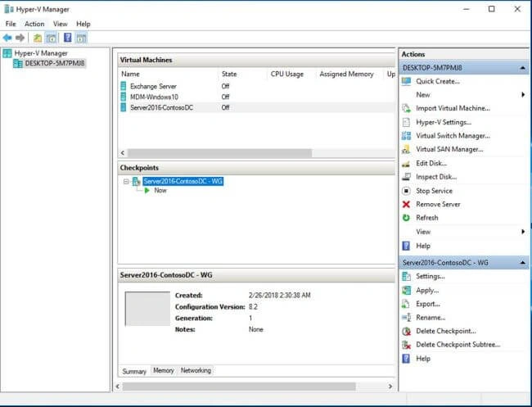This screenshot has width=532, height=407.
Task: Click the Edit Disk icon
Action: click(406, 164)
